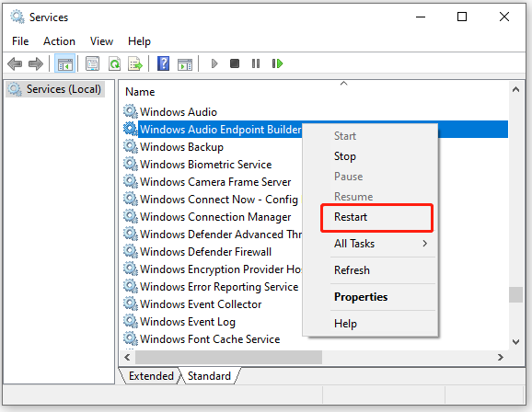532x412 pixels.
Task: Click the Services app icon in title bar
Action: [x=17, y=17]
